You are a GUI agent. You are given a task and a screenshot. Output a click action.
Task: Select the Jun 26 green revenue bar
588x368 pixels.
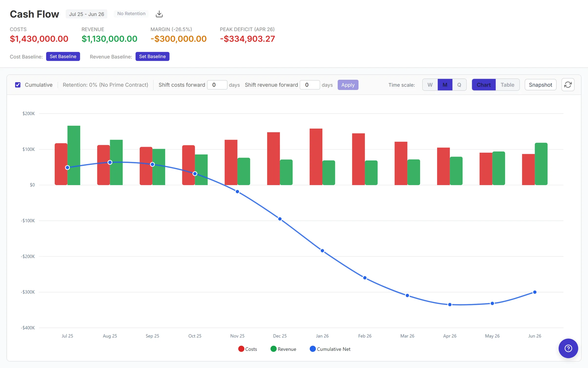point(541,164)
